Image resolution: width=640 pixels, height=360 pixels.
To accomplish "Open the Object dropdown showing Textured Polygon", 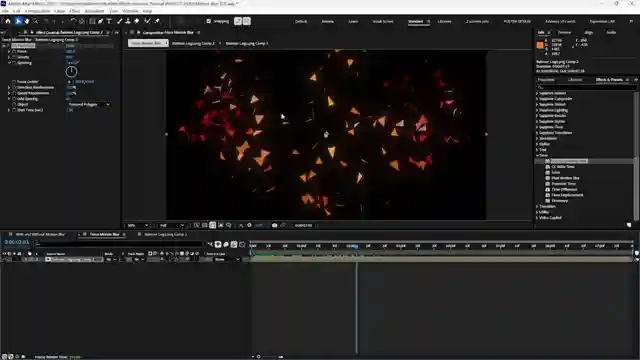I will click(x=89, y=104).
